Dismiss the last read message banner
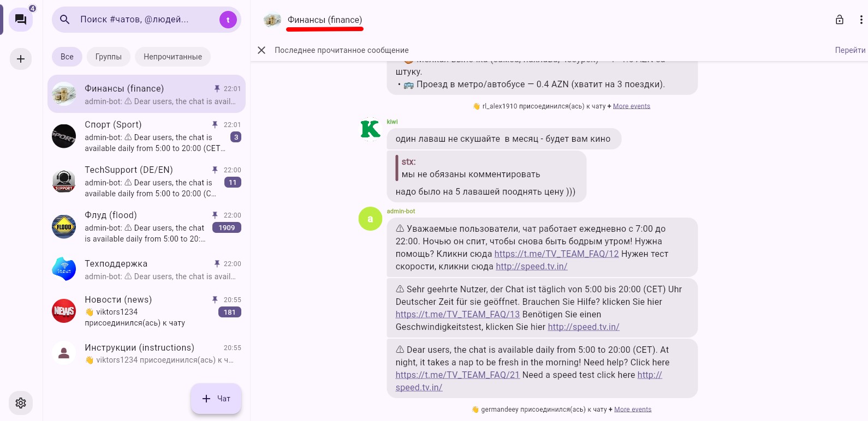Screen dimensions: 868x421 261,50
